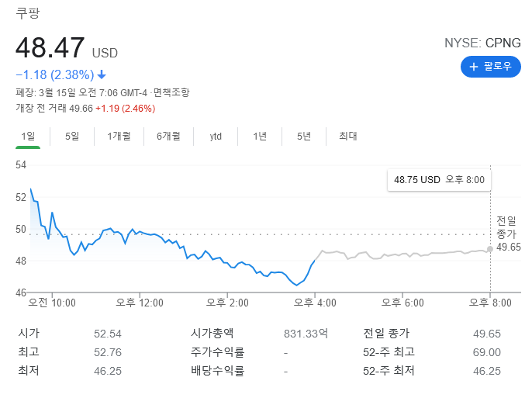Click the gray end-point dot on the chart line
This screenshot has width=532, height=398.
click(x=490, y=249)
